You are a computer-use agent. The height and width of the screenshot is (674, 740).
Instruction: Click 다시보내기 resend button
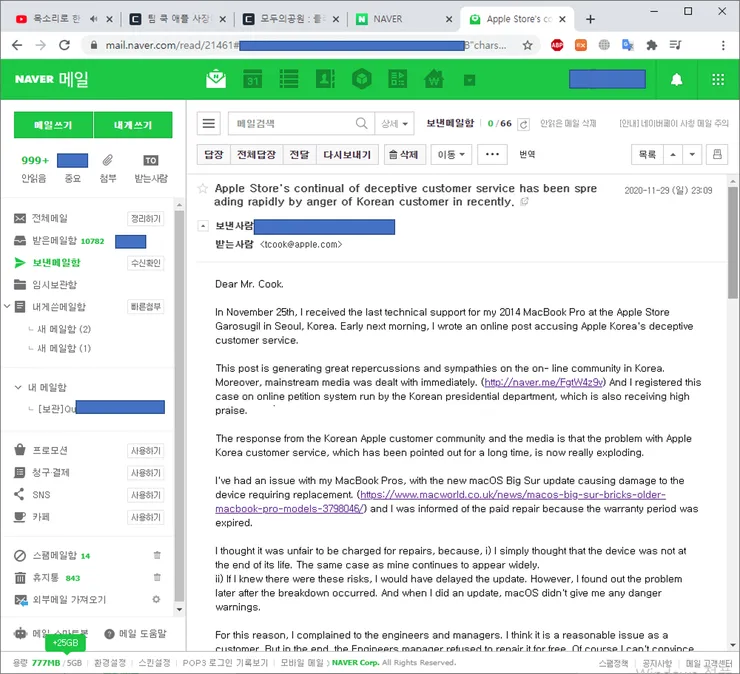[x=347, y=154]
